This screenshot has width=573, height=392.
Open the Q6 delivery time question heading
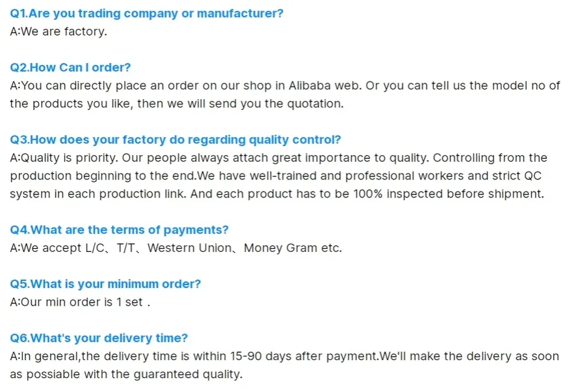point(99,338)
